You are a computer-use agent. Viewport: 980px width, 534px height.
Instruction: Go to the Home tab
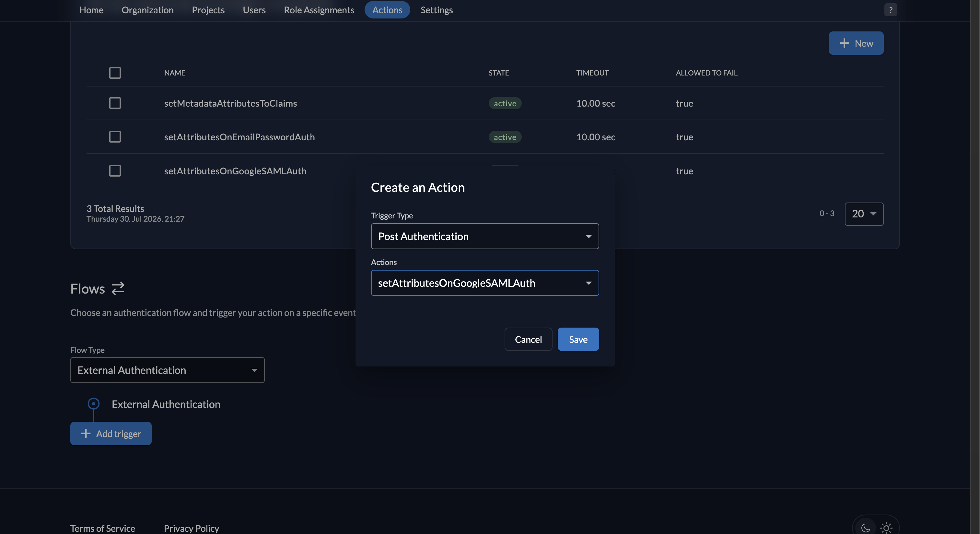pos(91,10)
